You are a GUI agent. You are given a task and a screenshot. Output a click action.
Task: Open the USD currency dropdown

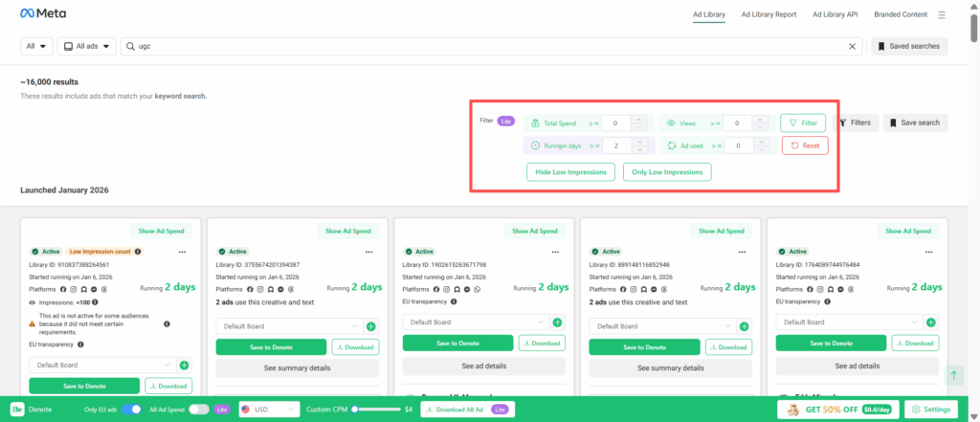(267, 409)
